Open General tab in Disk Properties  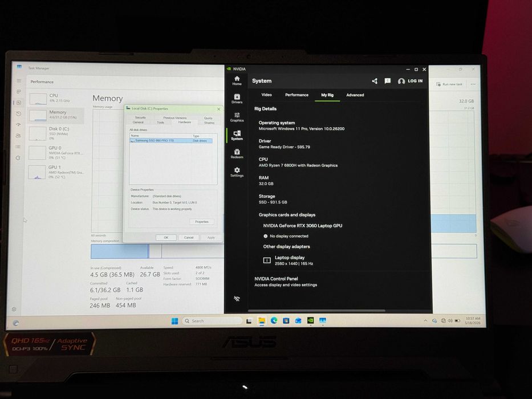coord(138,122)
